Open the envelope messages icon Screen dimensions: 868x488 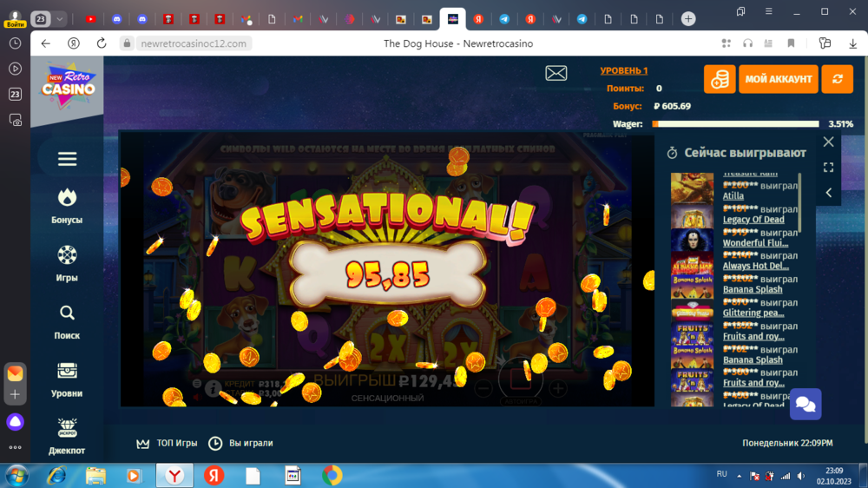coord(556,74)
